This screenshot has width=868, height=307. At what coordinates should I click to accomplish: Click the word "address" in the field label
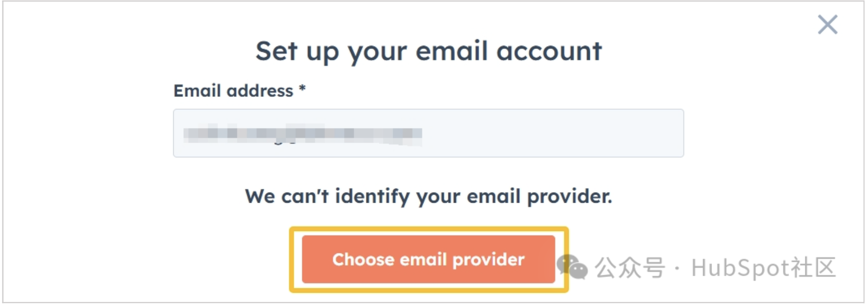click(x=260, y=91)
